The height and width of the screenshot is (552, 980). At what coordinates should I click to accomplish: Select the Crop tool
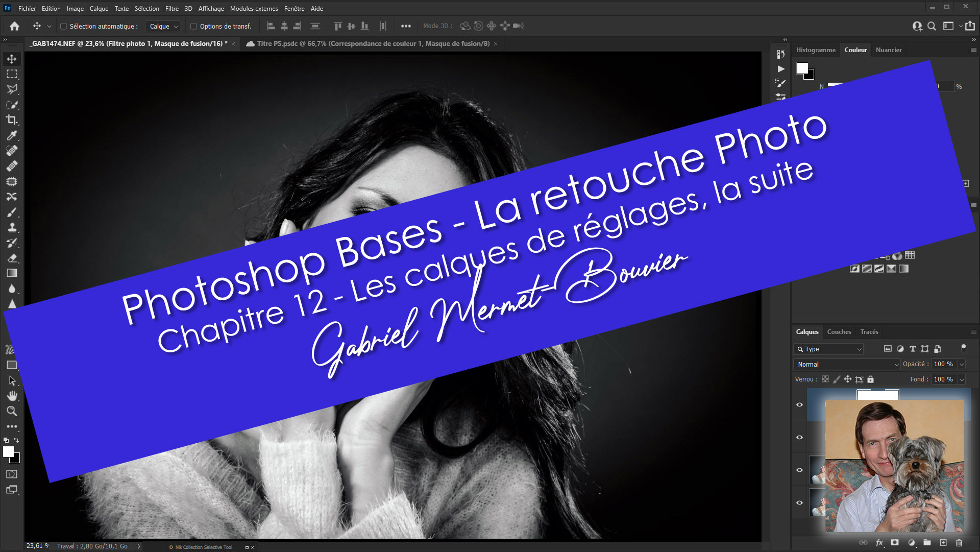pos(12,120)
